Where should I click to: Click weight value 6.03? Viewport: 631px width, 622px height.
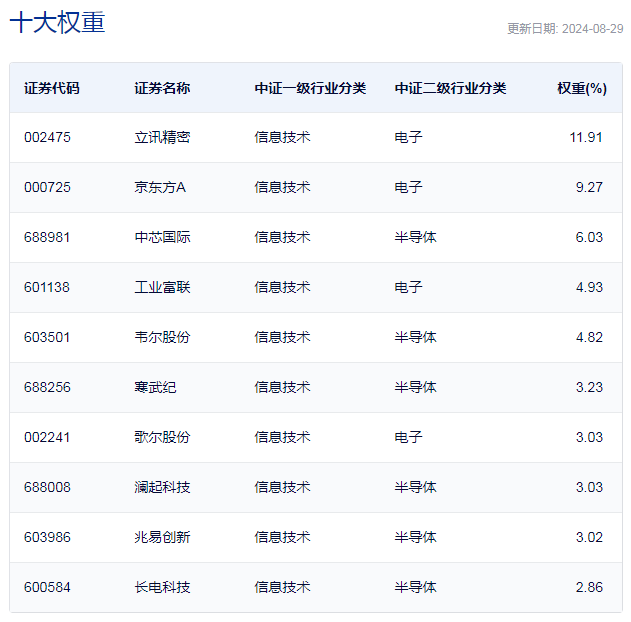point(589,237)
